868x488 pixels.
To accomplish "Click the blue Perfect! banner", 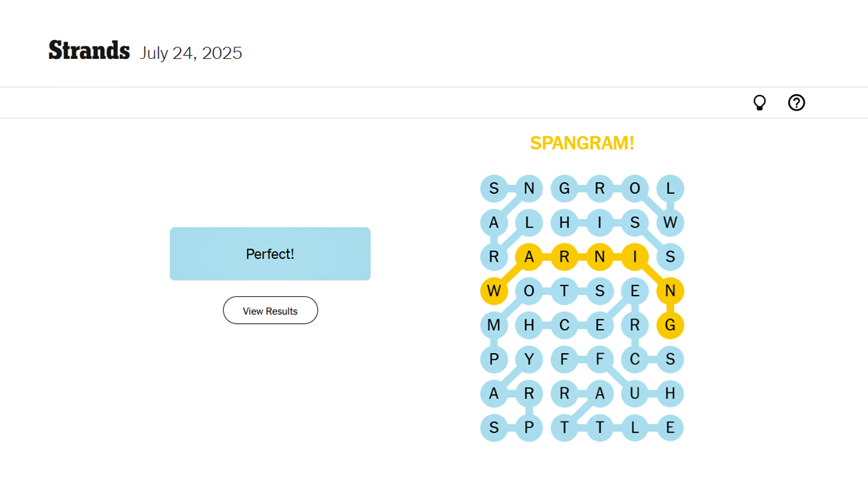I will tap(270, 253).
